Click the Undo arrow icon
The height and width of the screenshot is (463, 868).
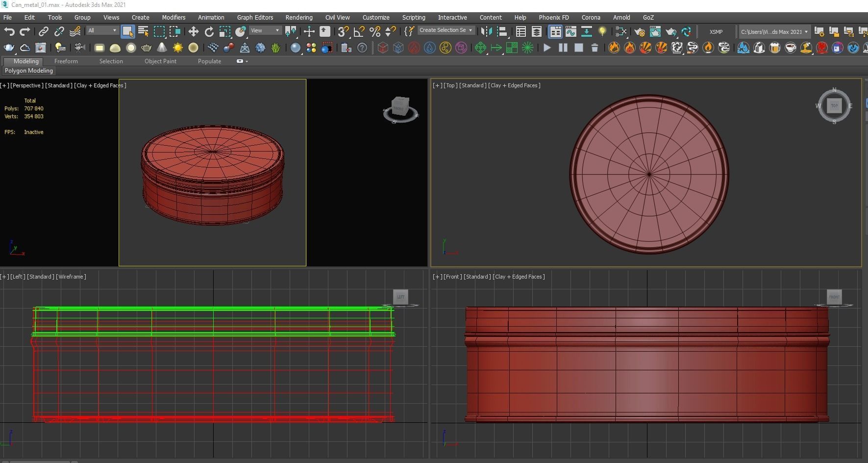[x=9, y=31]
